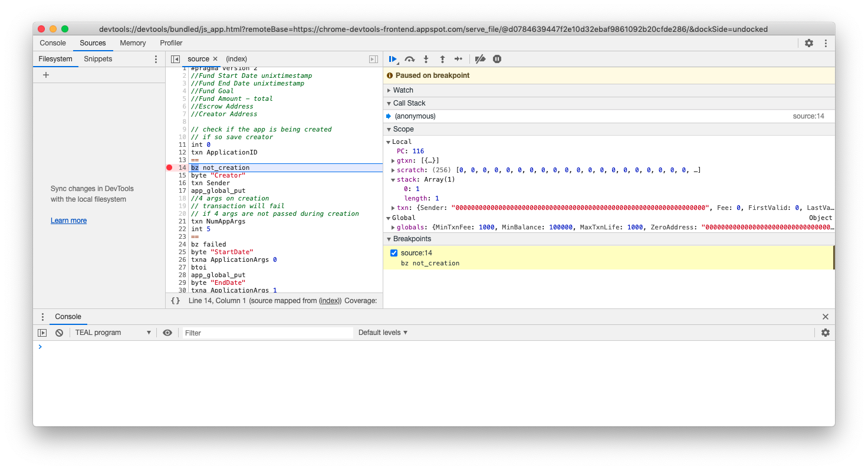The height and width of the screenshot is (470, 868).
Task: Click the Step out of current function icon
Action: pos(442,58)
